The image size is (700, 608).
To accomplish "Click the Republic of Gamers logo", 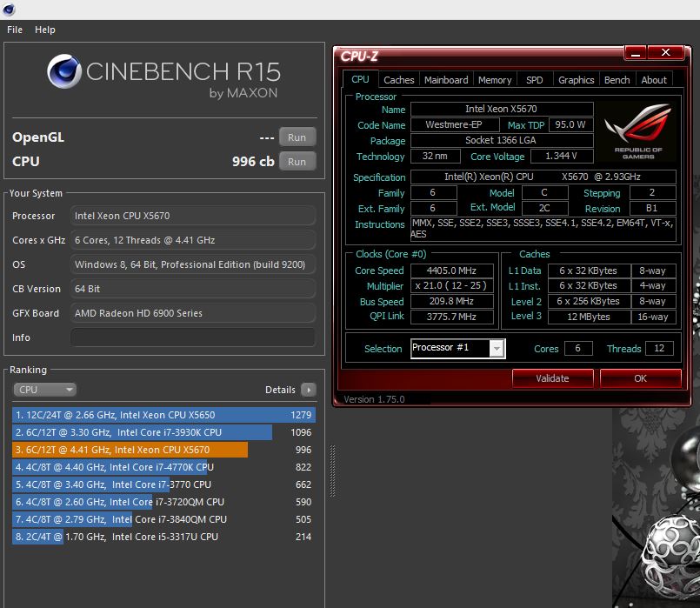I will click(x=638, y=131).
